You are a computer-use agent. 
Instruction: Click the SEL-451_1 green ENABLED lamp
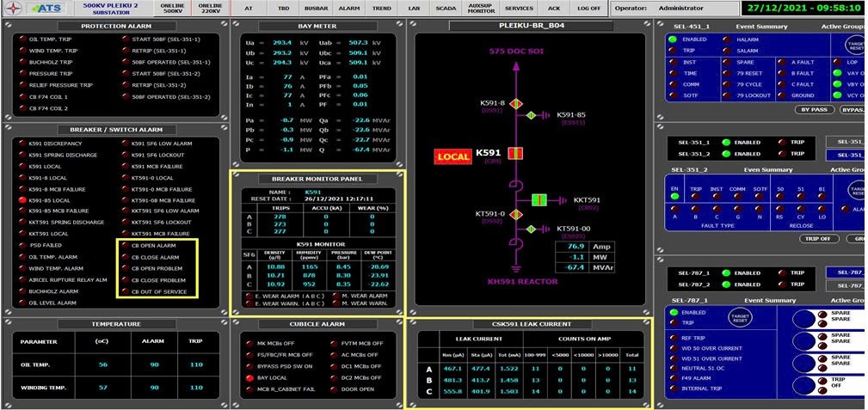coord(673,40)
